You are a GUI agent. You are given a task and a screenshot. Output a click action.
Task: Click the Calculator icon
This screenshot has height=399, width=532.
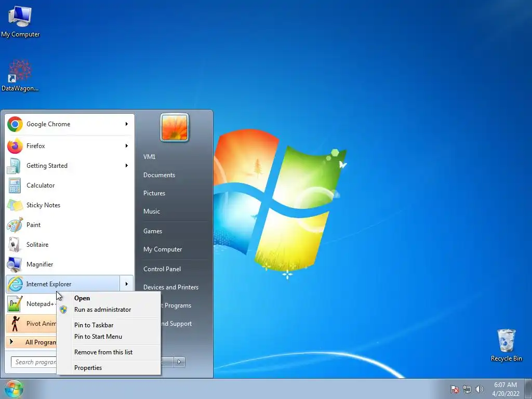pyautogui.click(x=15, y=185)
